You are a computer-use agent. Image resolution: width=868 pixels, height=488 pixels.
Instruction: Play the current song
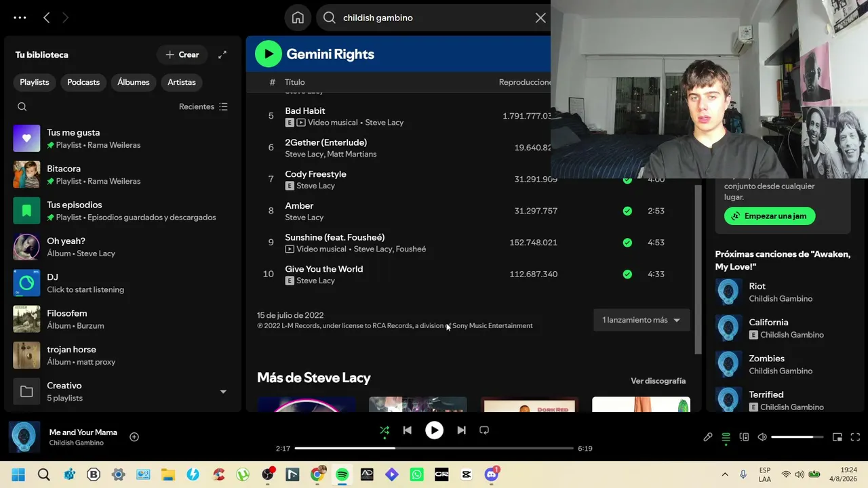tap(434, 430)
